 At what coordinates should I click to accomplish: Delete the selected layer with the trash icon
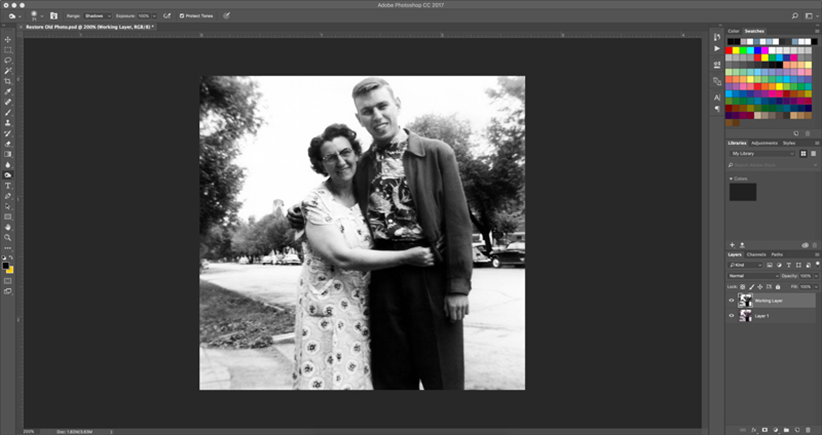pyautogui.click(x=807, y=430)
